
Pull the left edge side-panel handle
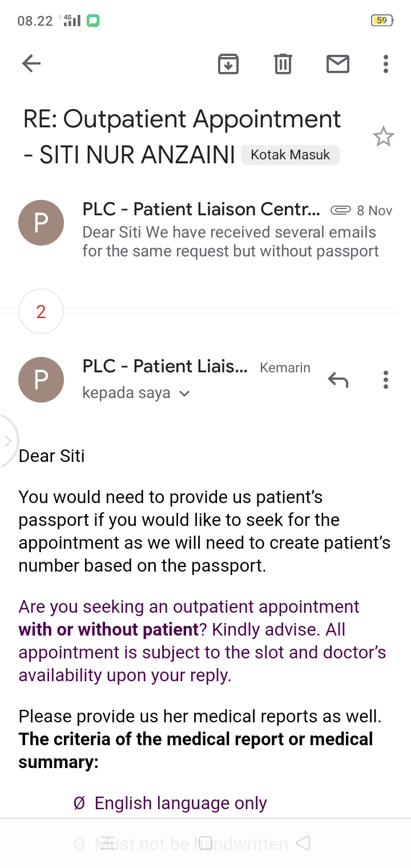[x=8, y=441]
